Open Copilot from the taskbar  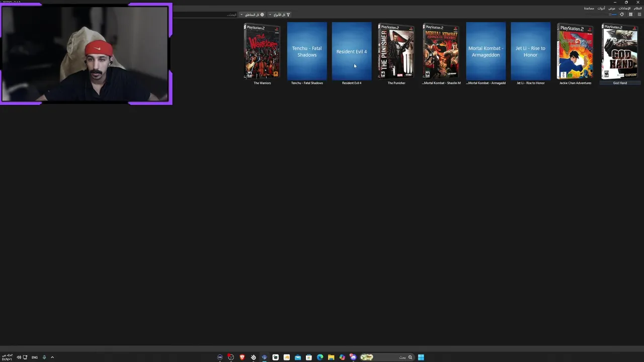tap(342, 357)
